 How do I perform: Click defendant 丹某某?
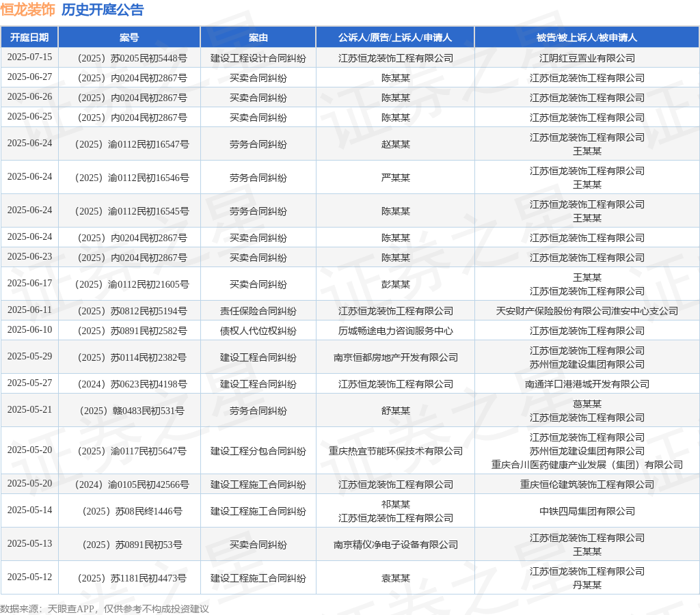[587, 585]
